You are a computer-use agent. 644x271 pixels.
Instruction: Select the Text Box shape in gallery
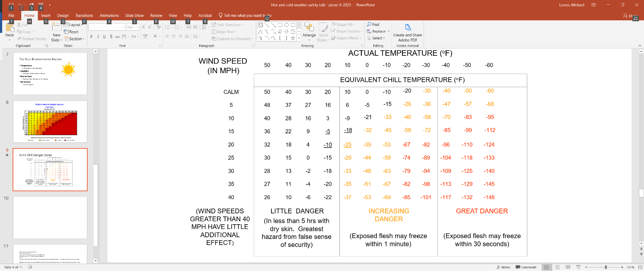260,25
